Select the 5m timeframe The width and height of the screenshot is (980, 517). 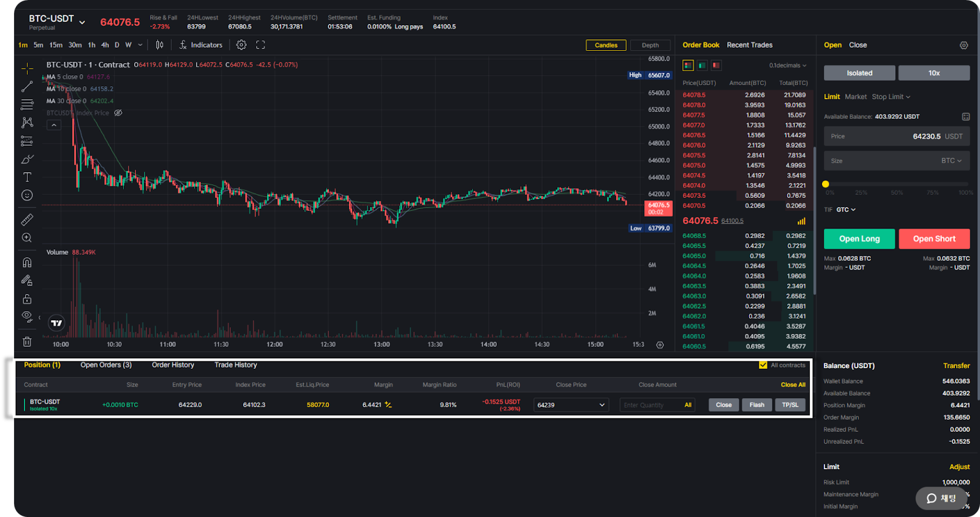pyautogui.click(x=38, y=45)
